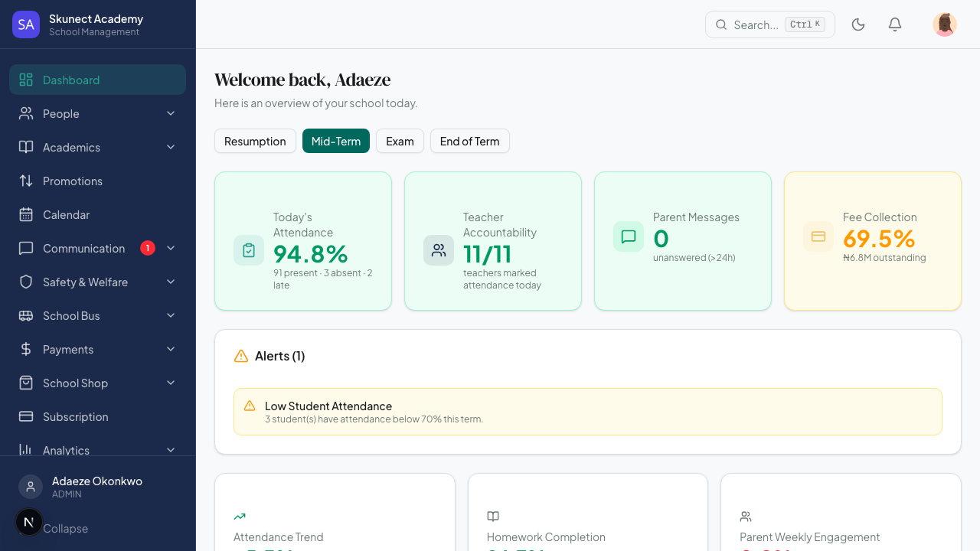Click the Welcome back, Adaeze heading

302,80
